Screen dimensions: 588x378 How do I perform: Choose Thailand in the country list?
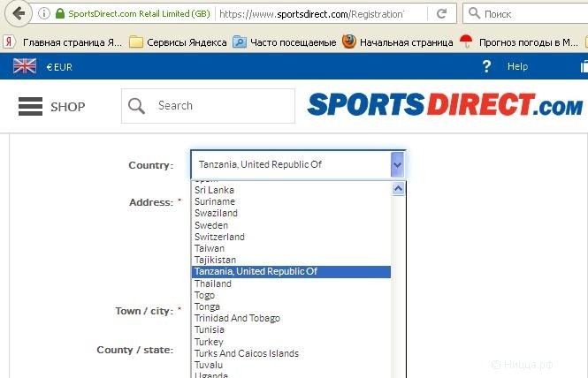213,283
